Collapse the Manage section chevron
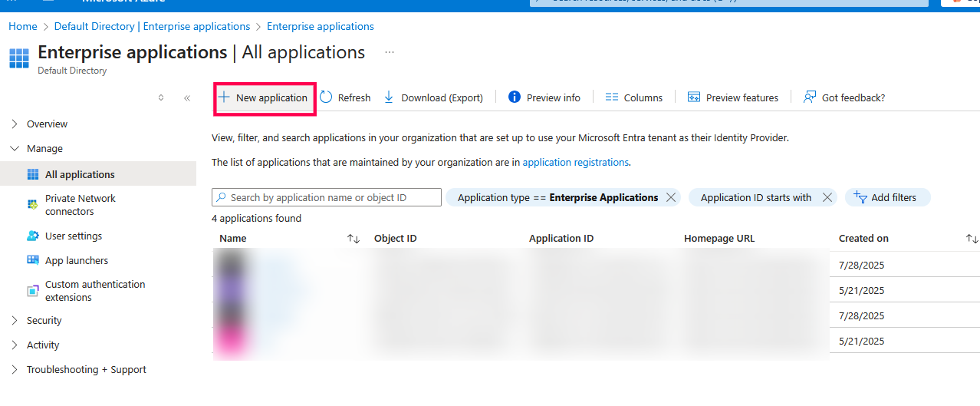Image resolution: width=980 pixels, height=406 pixels. click(15, 148)
